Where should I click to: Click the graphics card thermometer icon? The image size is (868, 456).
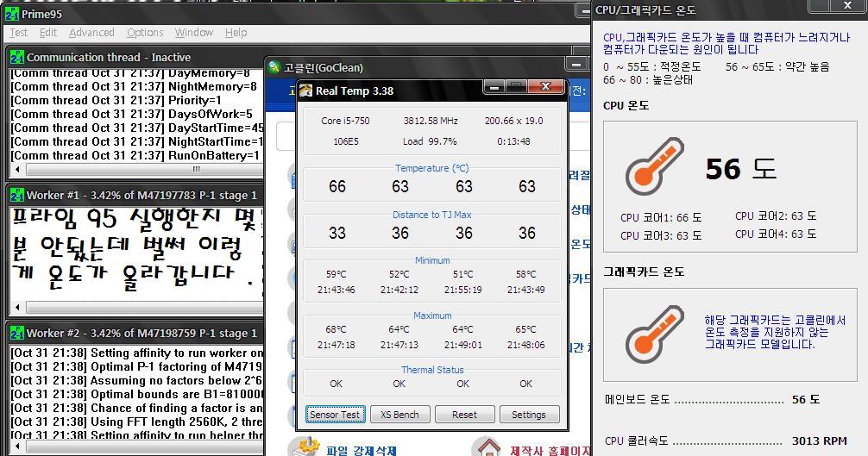[654, 333]
